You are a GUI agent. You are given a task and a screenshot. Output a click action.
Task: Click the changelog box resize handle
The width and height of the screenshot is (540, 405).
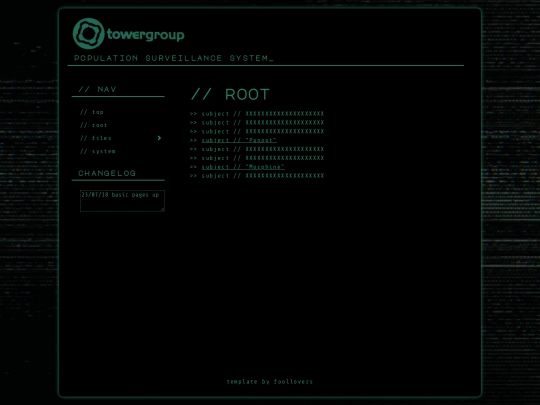click(x=163, y=209)
